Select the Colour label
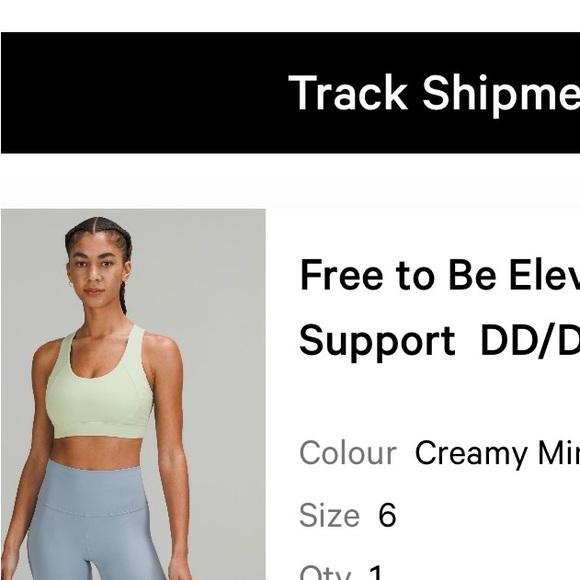The image size is (580, 580). tap(348, 453)
